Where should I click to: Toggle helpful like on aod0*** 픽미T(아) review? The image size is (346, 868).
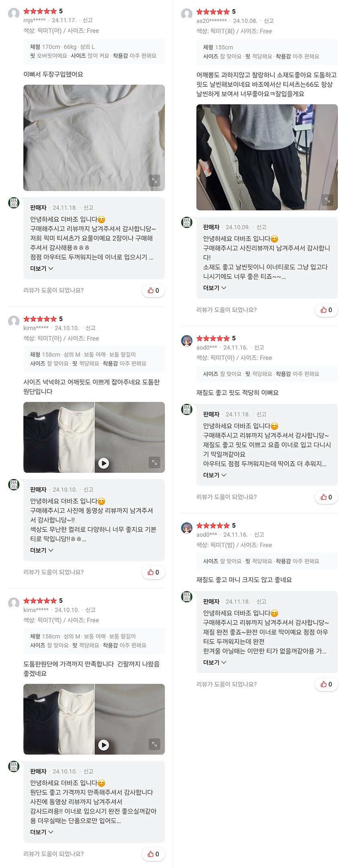click(x=326, y=497)
